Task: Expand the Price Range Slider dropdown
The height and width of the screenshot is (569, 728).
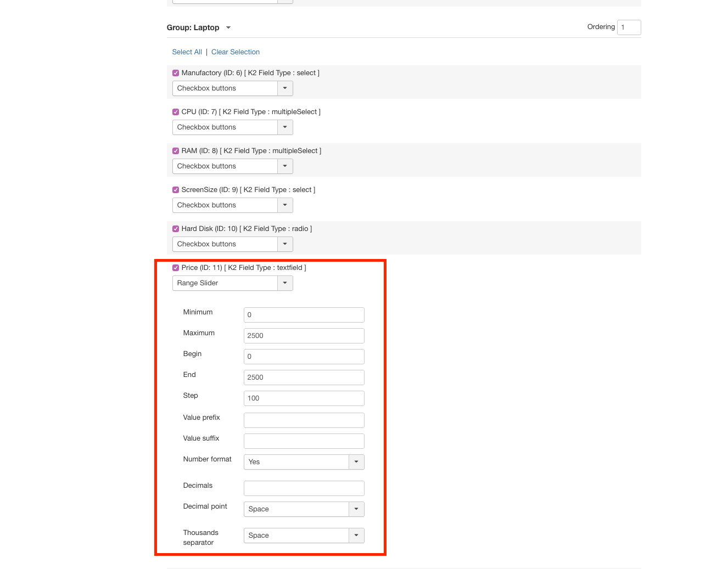Action: 232,283
